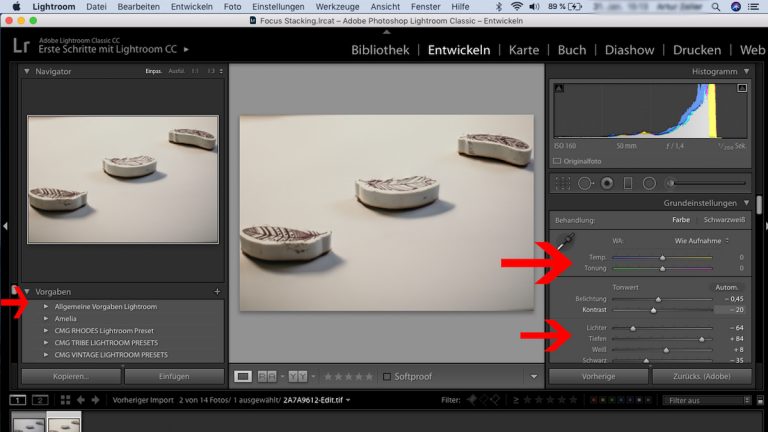Open the Filter aus dropdown
Screen dimensions: 768x432
tap(704, 400)
